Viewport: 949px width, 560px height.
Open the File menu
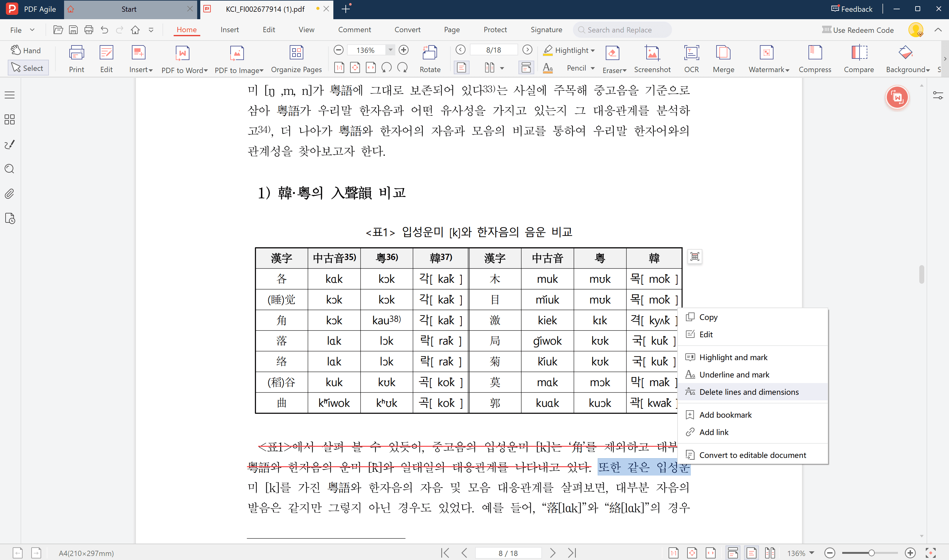[22, 30]
